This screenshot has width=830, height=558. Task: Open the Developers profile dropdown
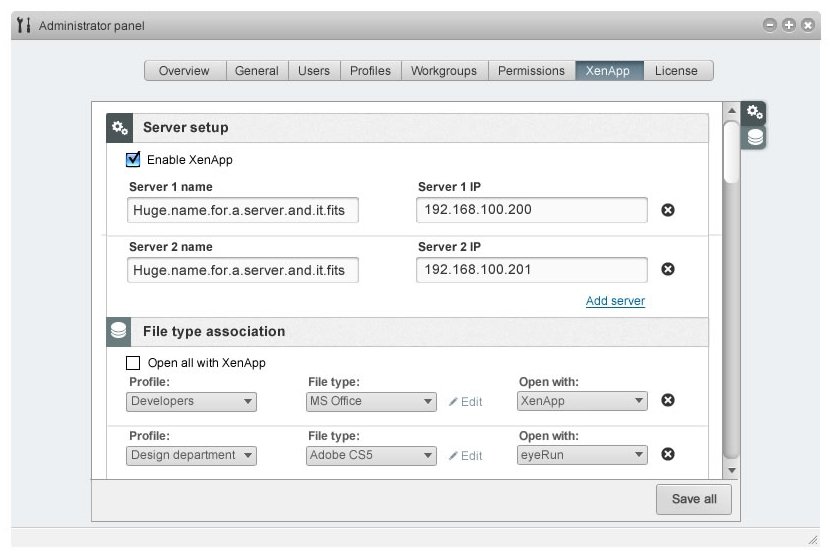[191, 401]
